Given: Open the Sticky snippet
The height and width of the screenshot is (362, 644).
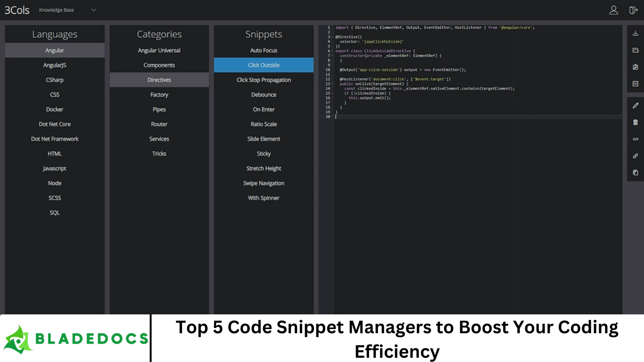Looking at the screenshot, I should (x=264, y=154).
